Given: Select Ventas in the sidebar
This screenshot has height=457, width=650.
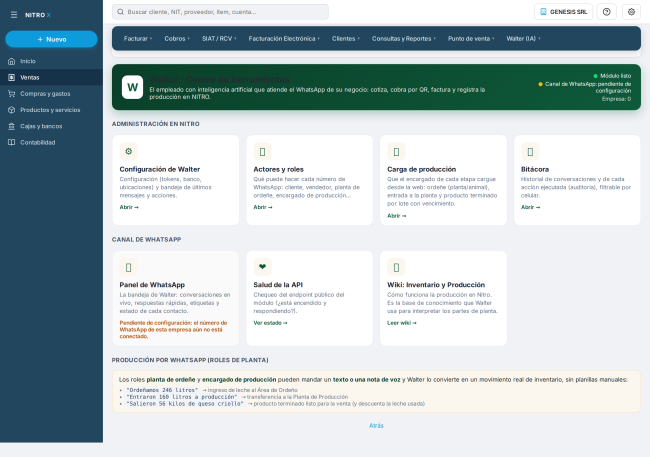Looking at the screenshot, I should (x=51, y=78).
